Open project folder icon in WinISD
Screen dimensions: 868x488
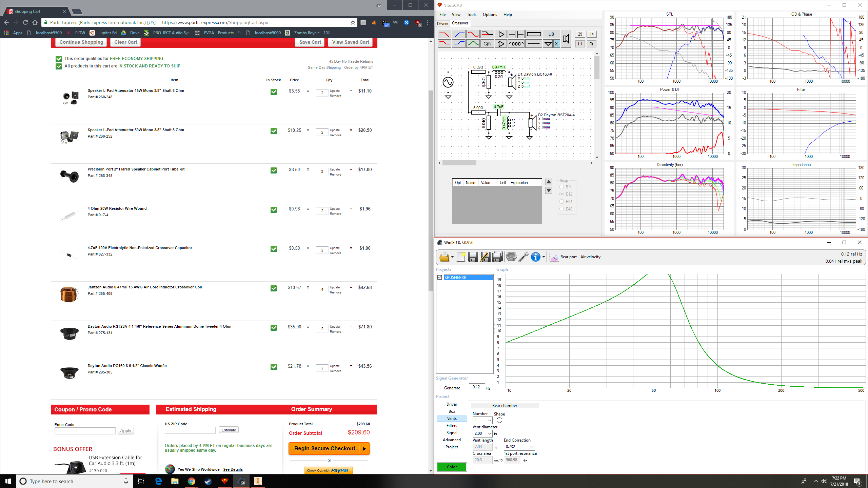pos(444,257)
